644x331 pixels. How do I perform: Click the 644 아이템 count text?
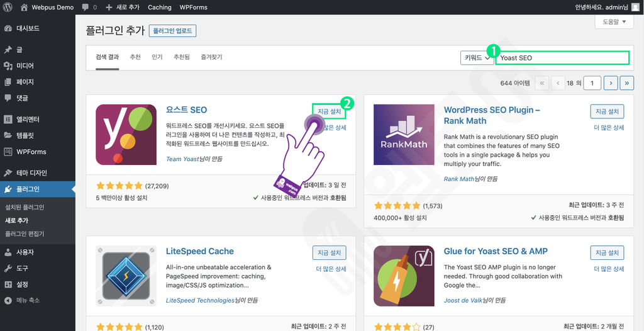515,83
